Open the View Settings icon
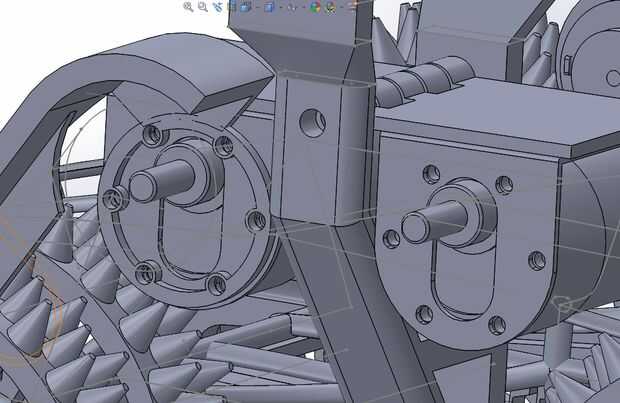The image size is (620, 403). click(x=353, y=6)
